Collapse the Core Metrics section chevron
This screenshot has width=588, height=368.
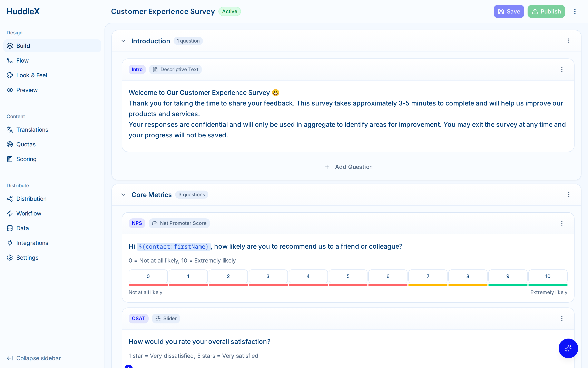pyautogui.click(x=124, y=195)
